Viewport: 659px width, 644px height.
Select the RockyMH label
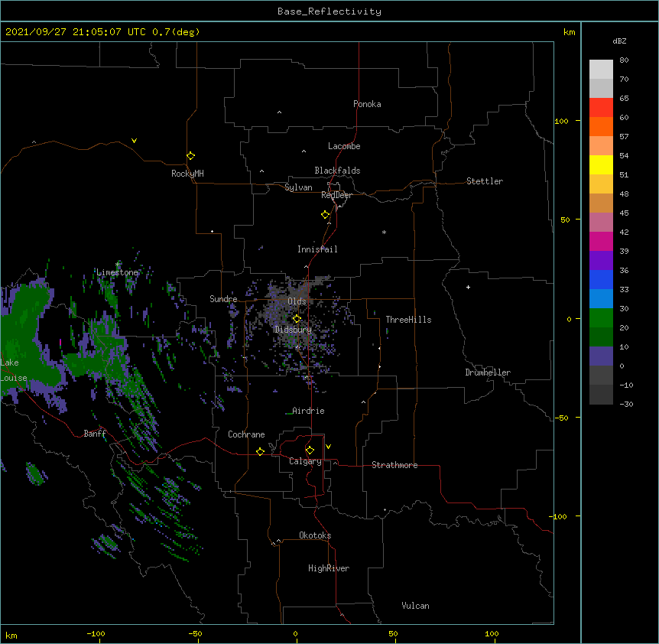pos(187,174)
